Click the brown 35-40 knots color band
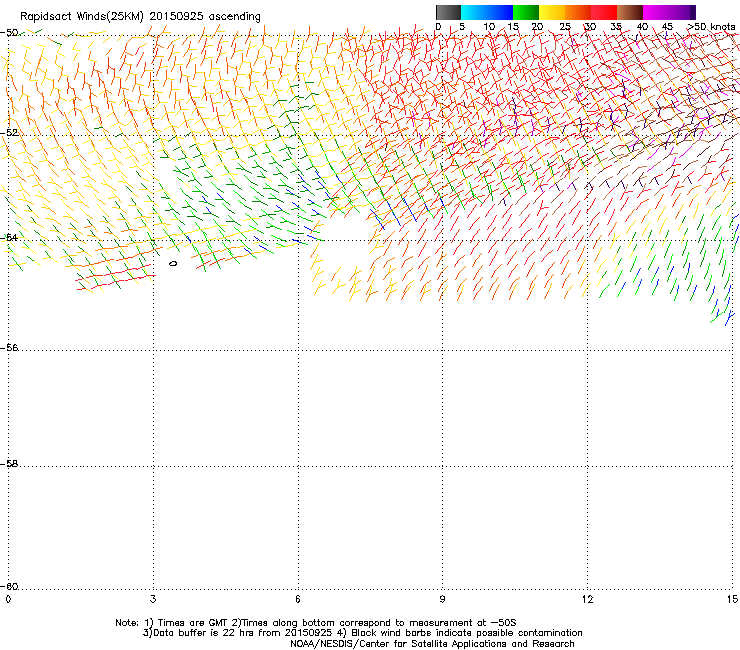 [x=630, y=12]
